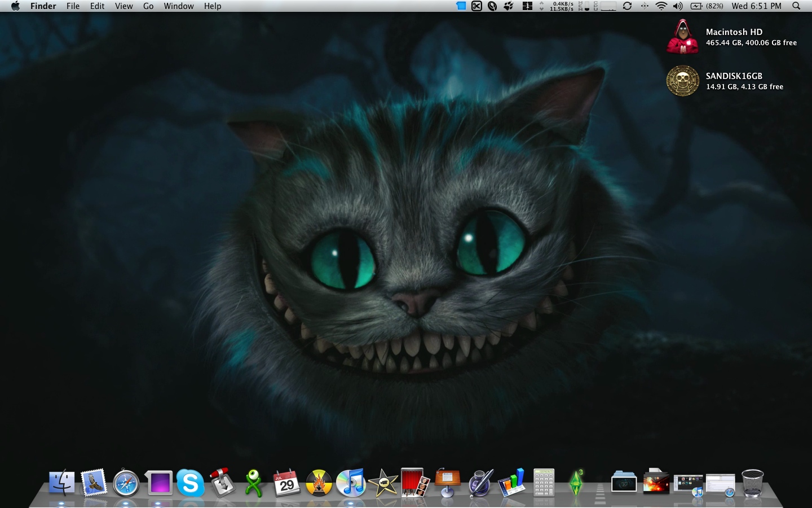This screenshot has width=812, height=508.
Task: Open Finder from the Dock
Action: click(61, 483)
